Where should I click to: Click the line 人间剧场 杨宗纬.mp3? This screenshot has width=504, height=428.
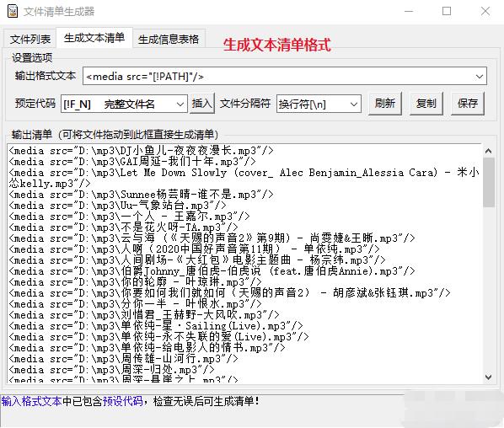point(197,259)
